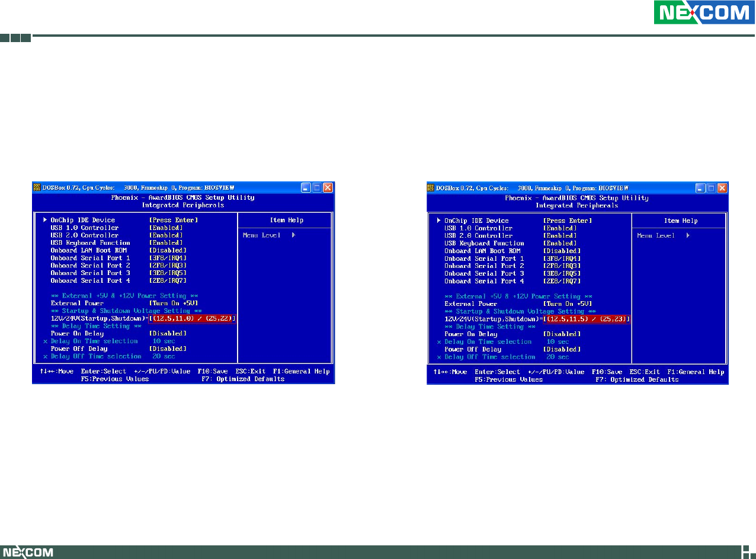Select External Power [Turn On +5V] in left window
Viewport: 756px width, 559px height.
173,304
